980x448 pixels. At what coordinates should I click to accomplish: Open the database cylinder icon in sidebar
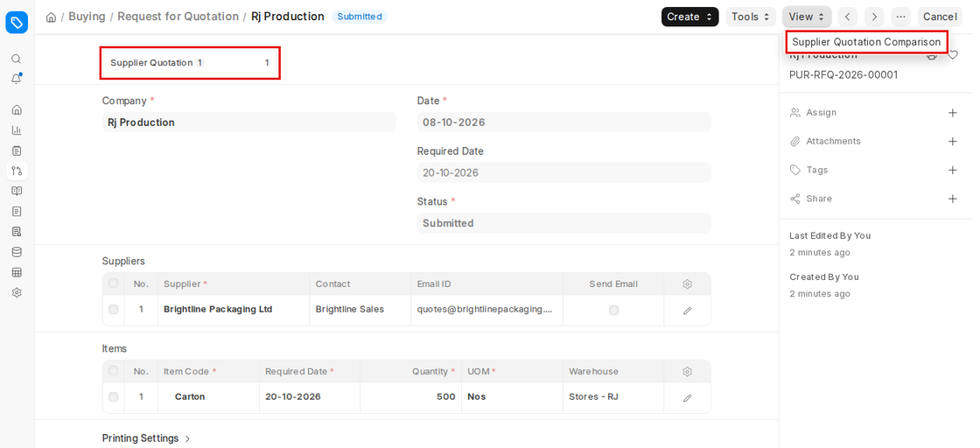[x=17, y=252]
